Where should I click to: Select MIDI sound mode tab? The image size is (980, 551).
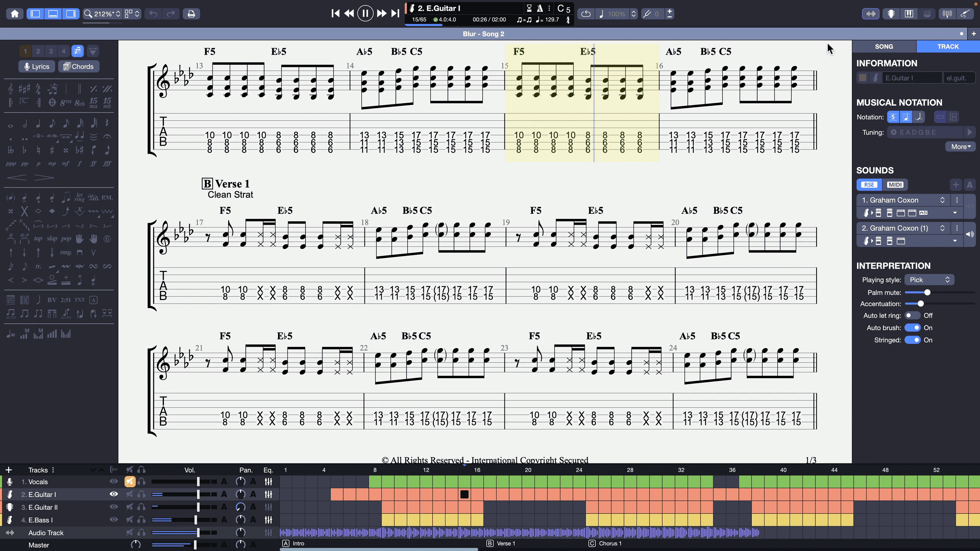tap(895, 185)
